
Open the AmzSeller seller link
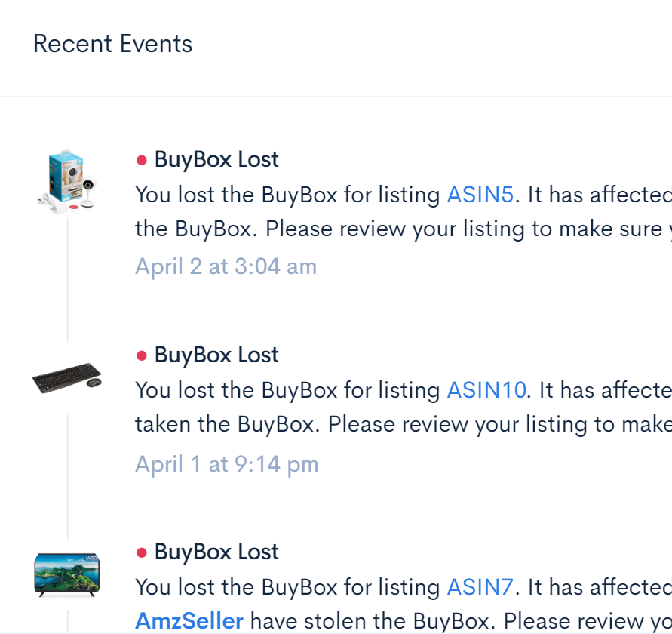tap(189, 620)
